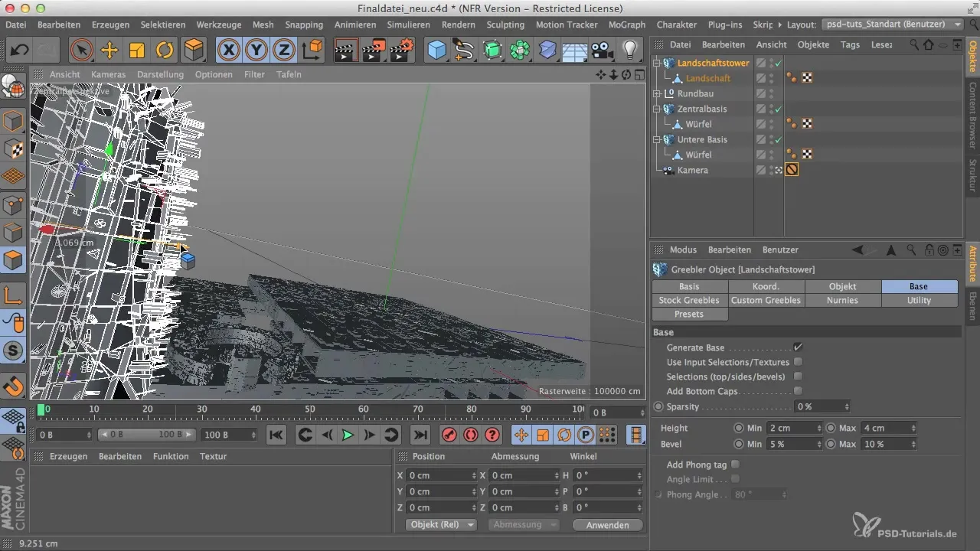Click the Position X input field
980x551 pixels.
click(x=439, y=475)
